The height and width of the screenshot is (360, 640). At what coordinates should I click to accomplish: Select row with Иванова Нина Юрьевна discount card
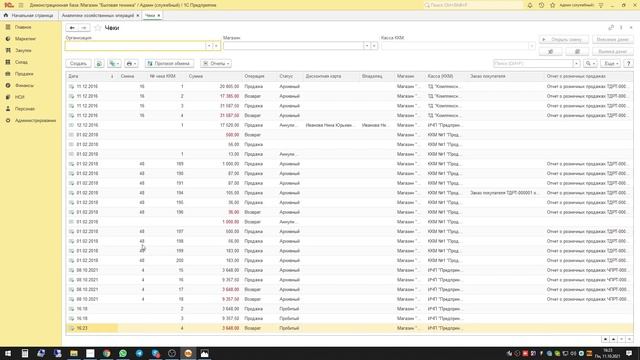point(349,125)
